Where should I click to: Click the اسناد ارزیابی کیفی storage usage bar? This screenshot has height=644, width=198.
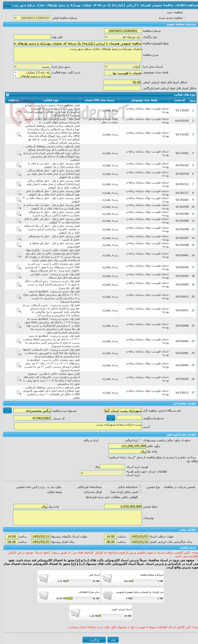[x=111, y=616]
